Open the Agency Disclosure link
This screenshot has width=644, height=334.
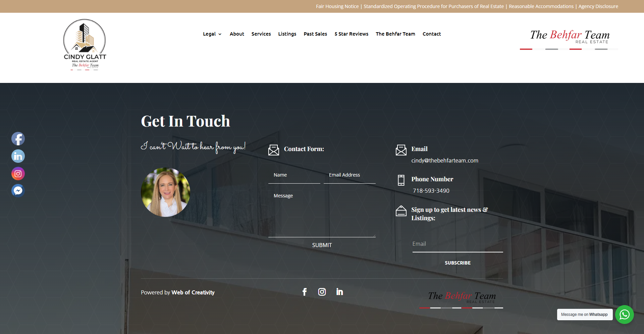coord(598,6)
